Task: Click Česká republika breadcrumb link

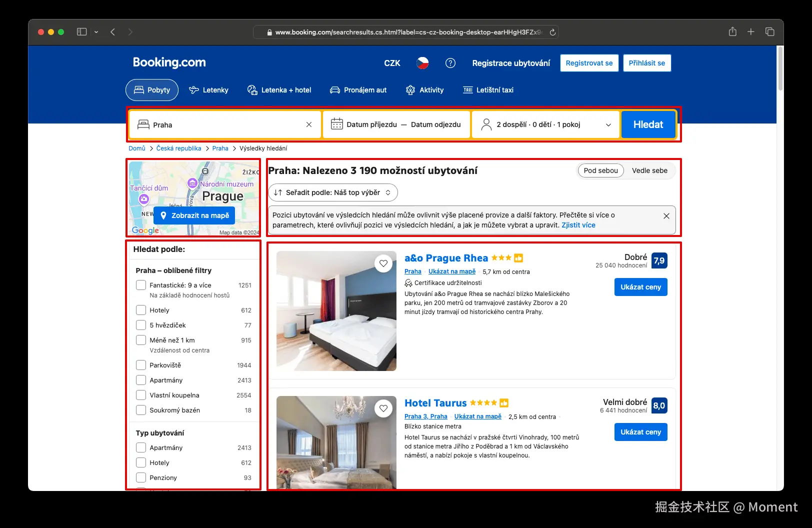Action: 178,148
